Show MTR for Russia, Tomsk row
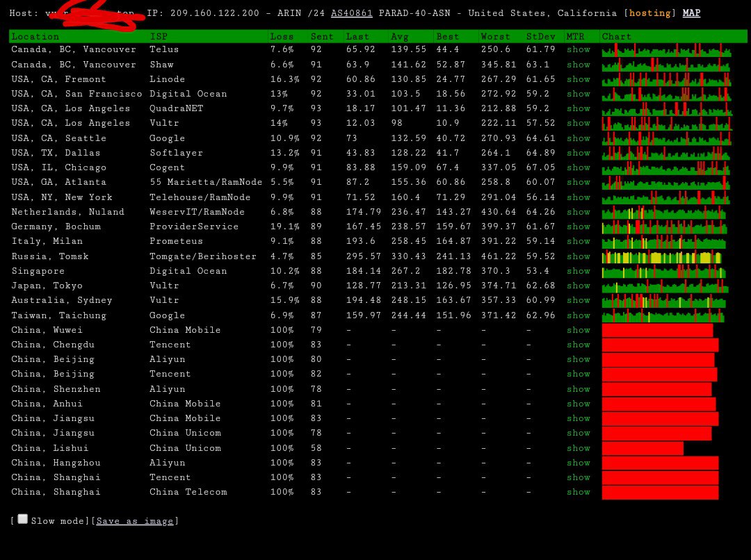 point(578,256)
